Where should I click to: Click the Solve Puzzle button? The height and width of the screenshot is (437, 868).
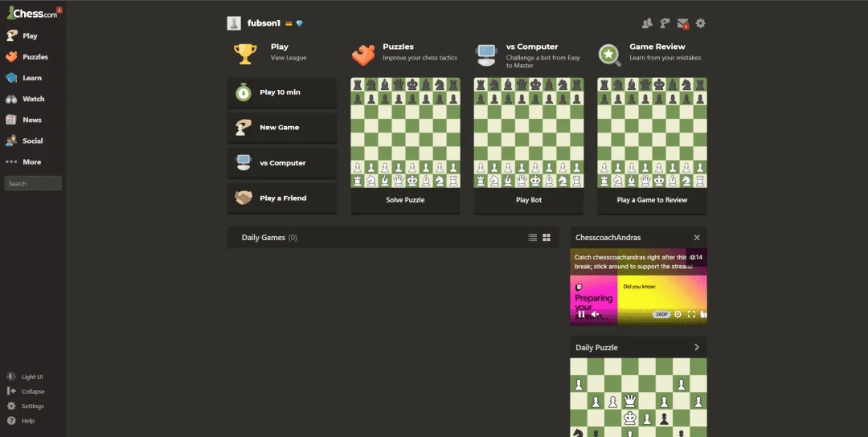[x=405, y=200]
